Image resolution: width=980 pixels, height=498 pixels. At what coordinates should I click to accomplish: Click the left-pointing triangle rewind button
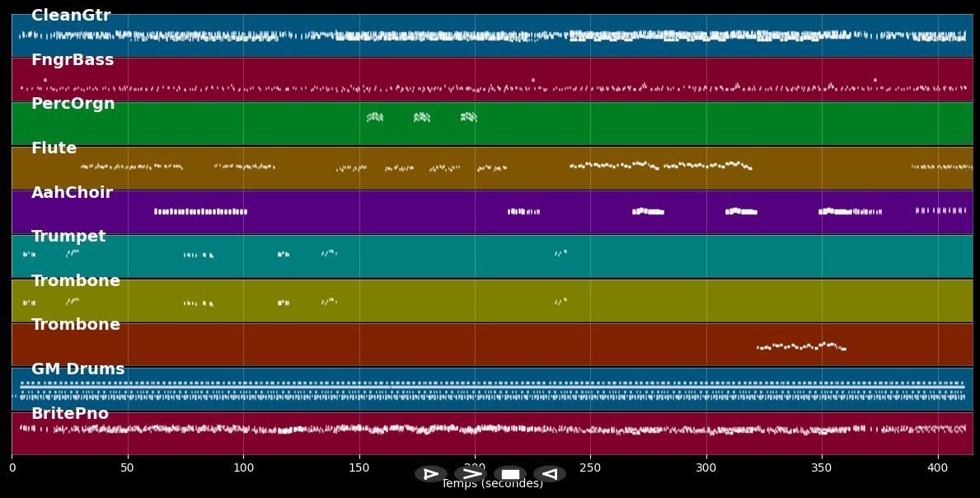(549, 474)
